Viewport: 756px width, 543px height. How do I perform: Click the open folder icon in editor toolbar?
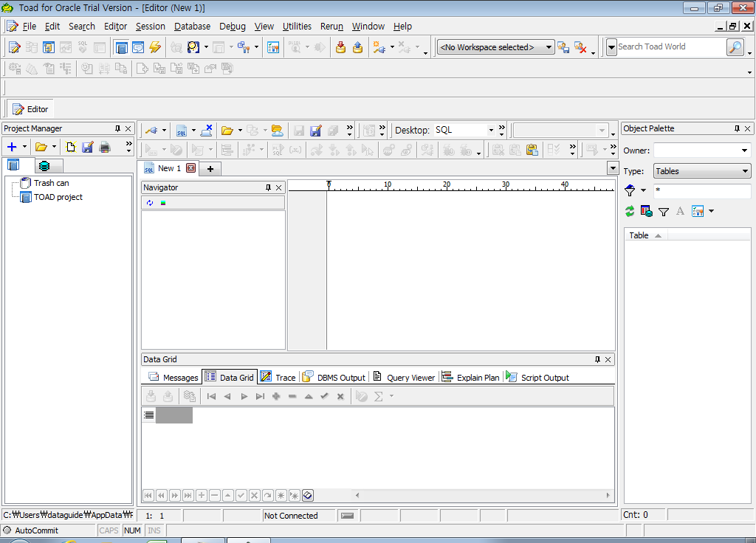click(x=227, y=131)
